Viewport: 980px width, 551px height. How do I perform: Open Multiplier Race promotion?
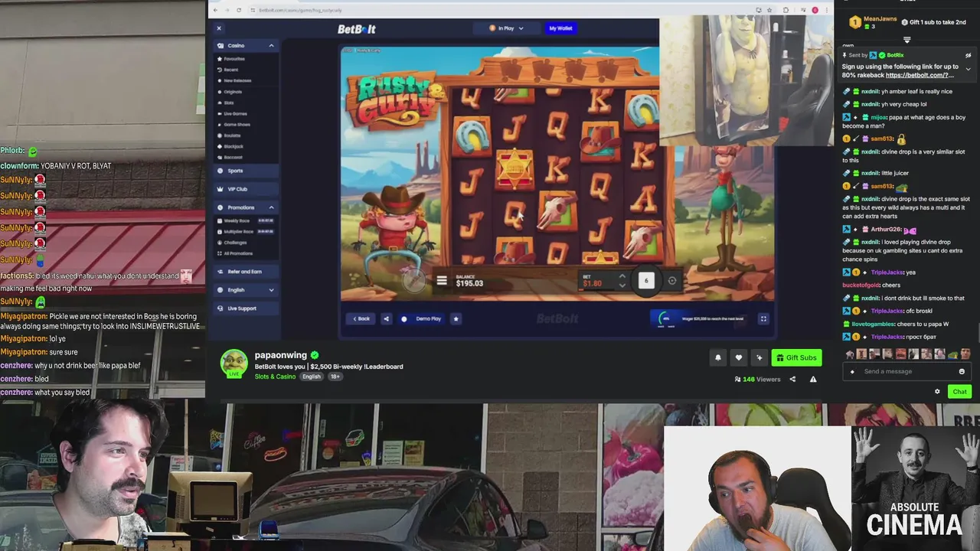pos(246,231)
